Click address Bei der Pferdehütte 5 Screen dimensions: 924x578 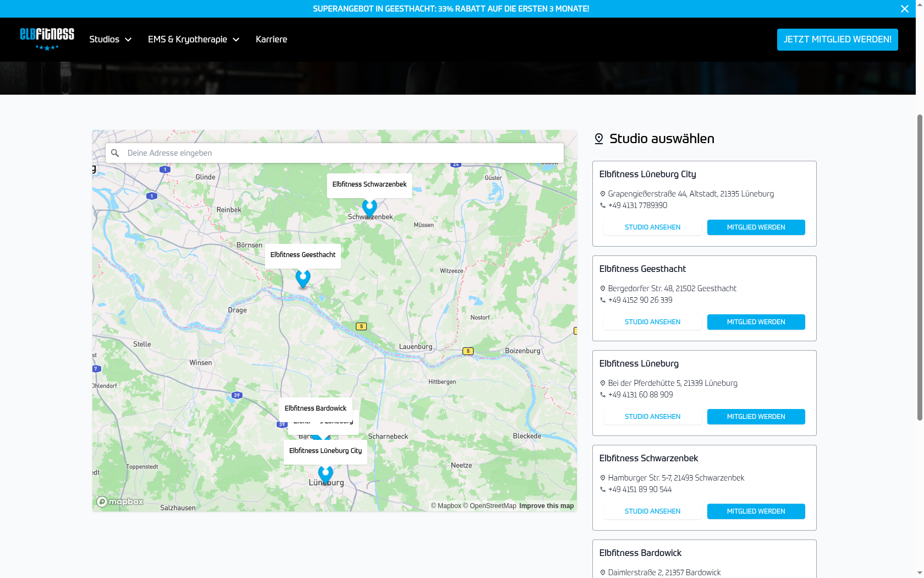673,383
